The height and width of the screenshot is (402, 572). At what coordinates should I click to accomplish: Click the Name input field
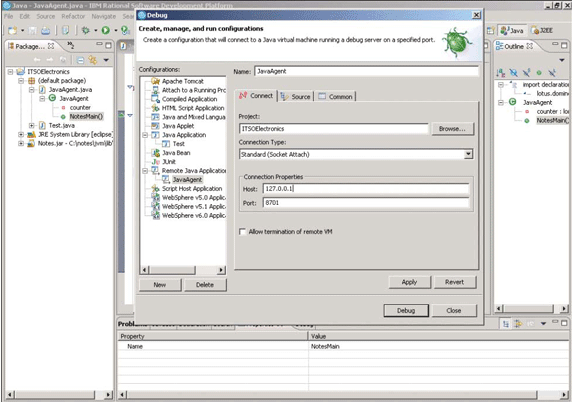(x=366, y=71)
